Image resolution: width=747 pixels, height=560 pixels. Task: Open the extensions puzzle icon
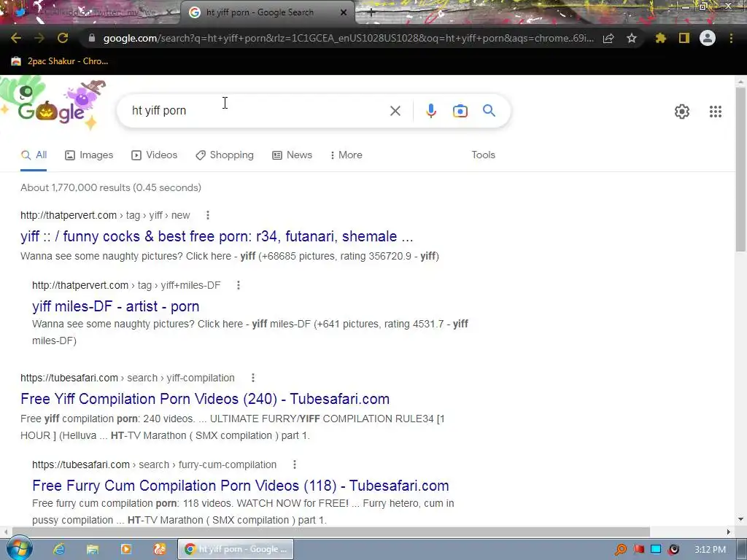(661, 38)
